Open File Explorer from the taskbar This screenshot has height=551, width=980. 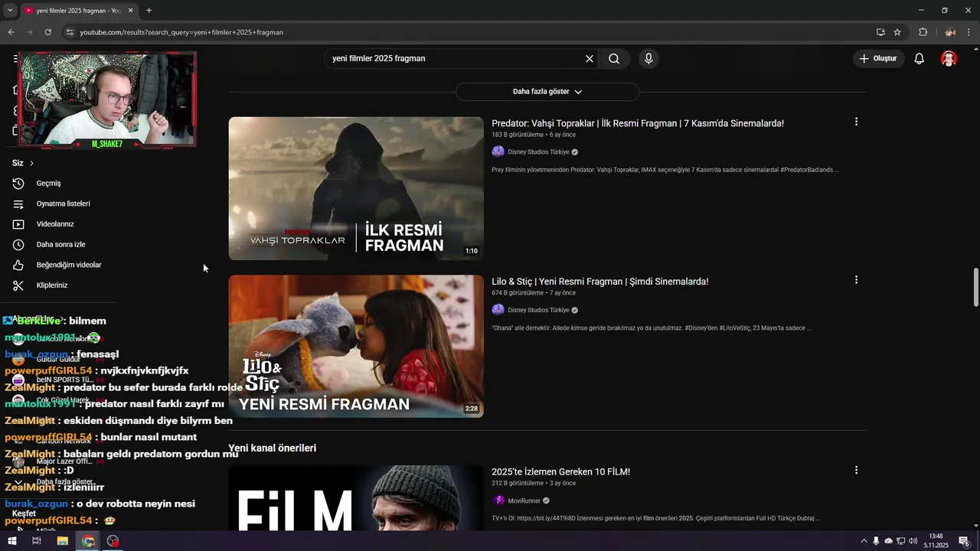click(63, 541)
